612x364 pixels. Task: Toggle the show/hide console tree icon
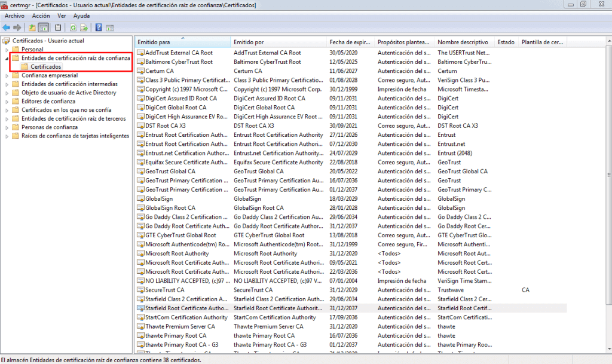[44, 27]
